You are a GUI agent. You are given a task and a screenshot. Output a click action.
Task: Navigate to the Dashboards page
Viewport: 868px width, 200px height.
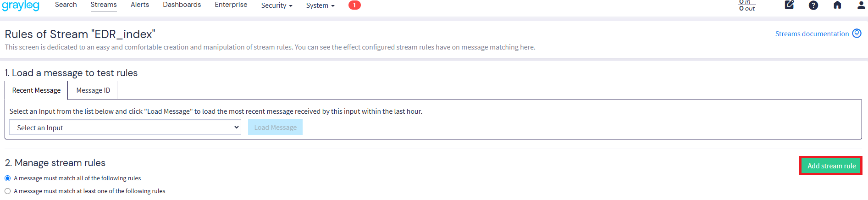tap(182, 5)
